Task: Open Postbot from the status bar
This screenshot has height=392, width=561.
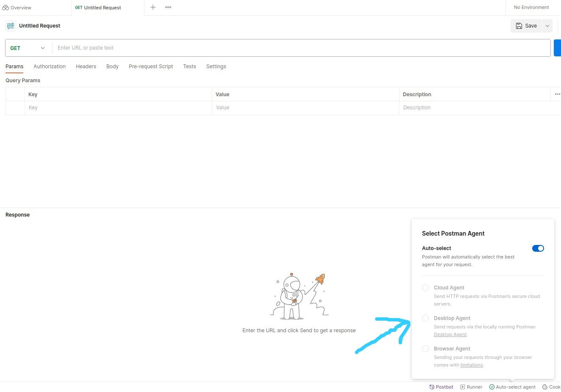Action: pos(441,387)
